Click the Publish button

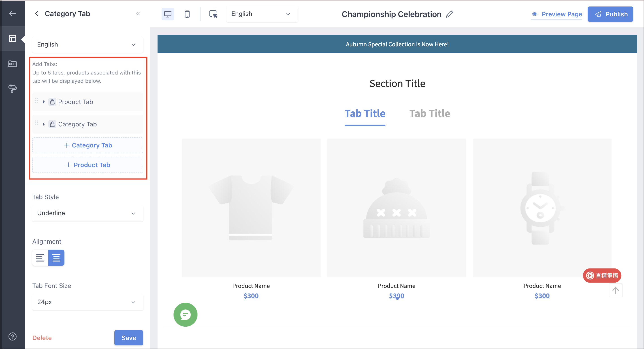click(x=610, y=14)
